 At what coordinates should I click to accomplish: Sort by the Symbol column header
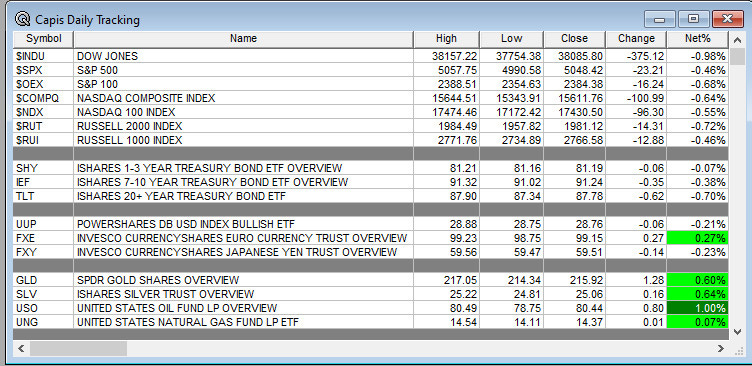(44, 38)
